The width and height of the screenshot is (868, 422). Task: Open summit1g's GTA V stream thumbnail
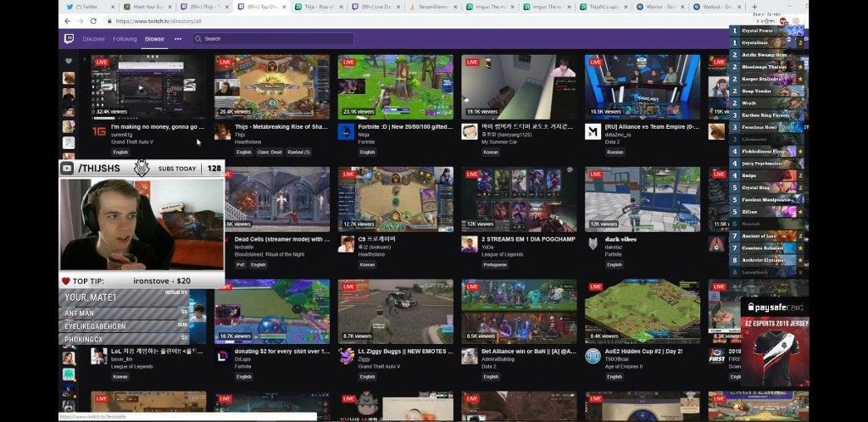click(x=148, y=86)
